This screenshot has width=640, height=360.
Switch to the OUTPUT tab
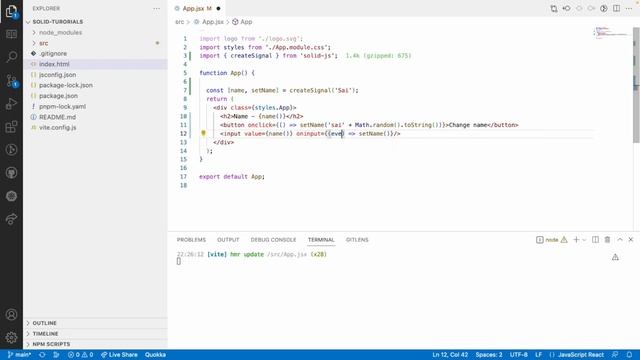(228, 240)
